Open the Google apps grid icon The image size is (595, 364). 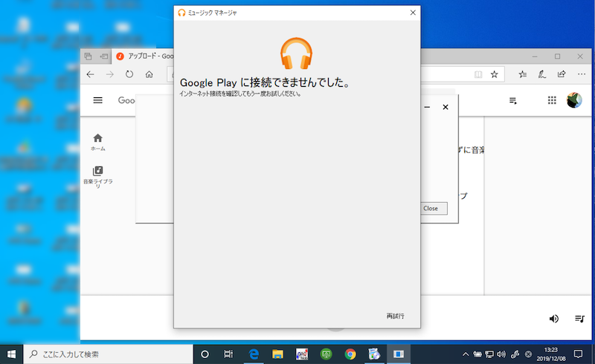pyautogui.click(x=552, y=100)
